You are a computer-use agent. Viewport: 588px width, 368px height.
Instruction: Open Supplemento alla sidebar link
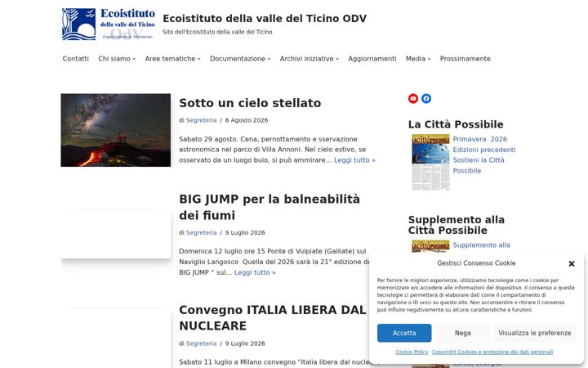tap(481, 245)
